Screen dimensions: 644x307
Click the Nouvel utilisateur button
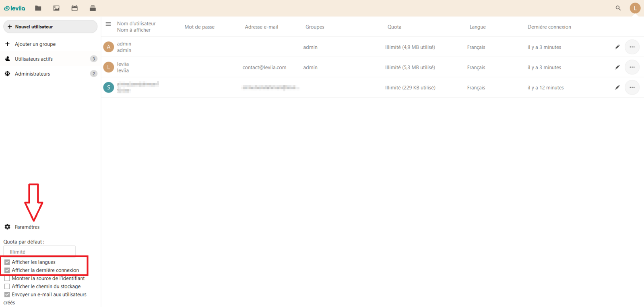[x=50, y=27]
